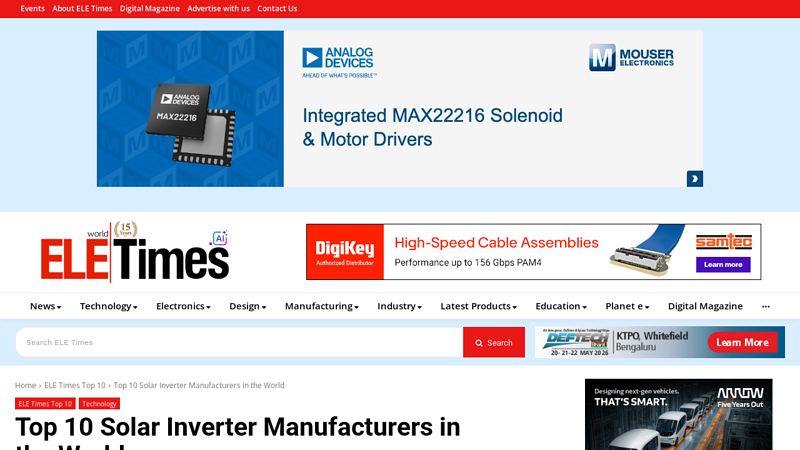The height and width of the screenshot is (450, 800).
Task: Open Digital Magazine in main navigation
Action: tap(705, 306)
